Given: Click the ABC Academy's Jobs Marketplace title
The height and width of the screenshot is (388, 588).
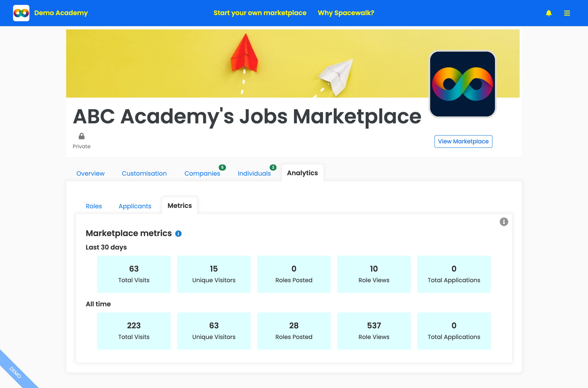Looking at the screenshot, I should point(247,117).
